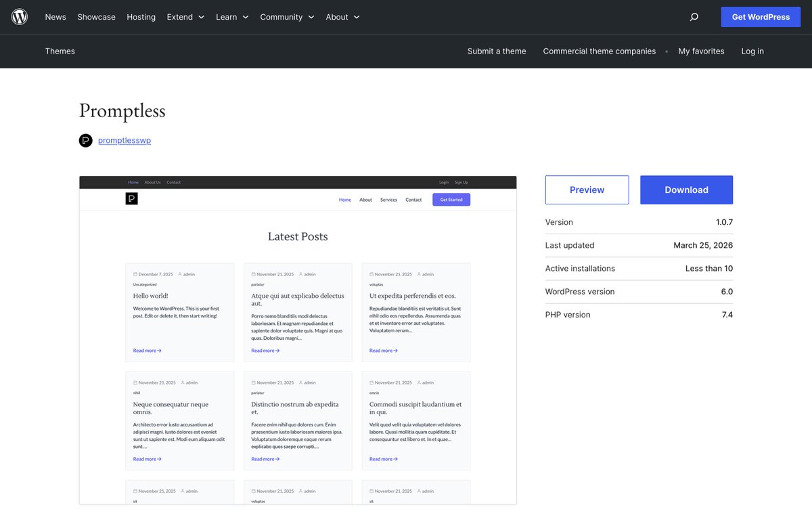Image resolution: width=812 pixels, height=530 pixels.
Task: Open the promptlesswp author link
Action: tap(125, 140)
